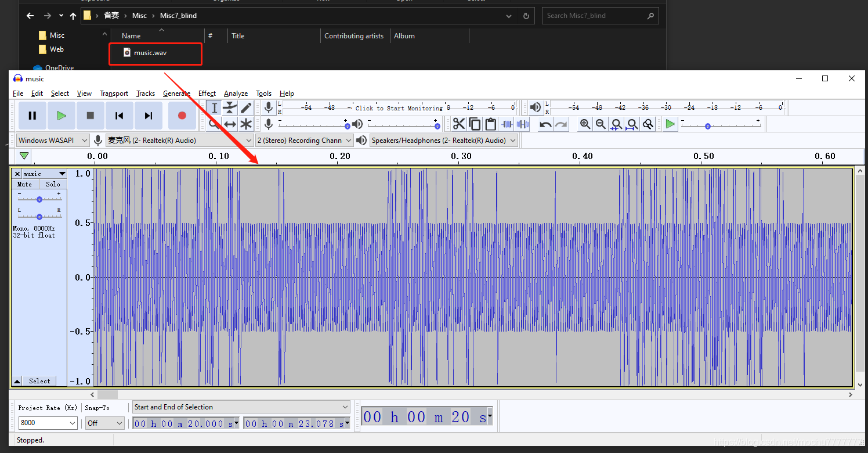Click the green timeline playhead triangle
Screen dimensions: 868x453
pyautogui.click(x=24, y=156)
